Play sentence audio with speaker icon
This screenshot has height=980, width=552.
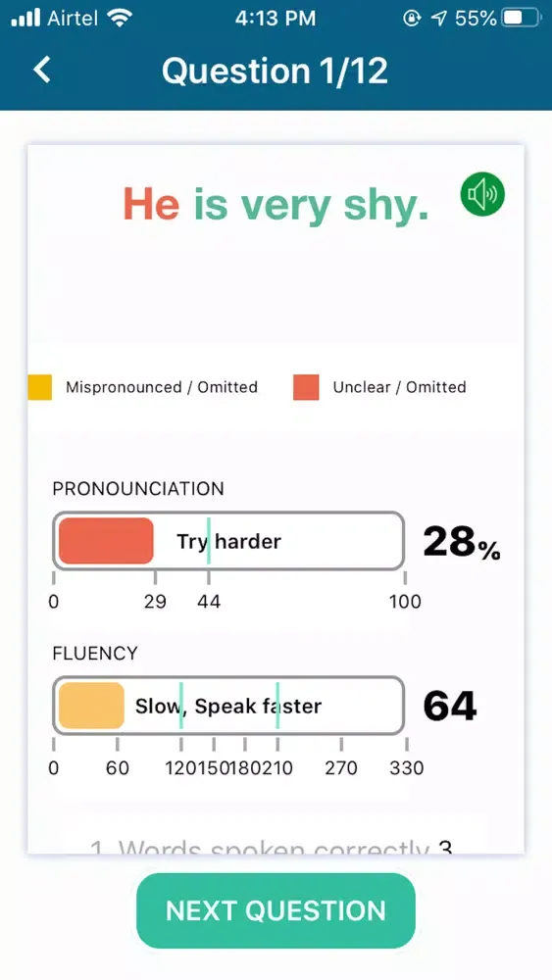[482, 195]
